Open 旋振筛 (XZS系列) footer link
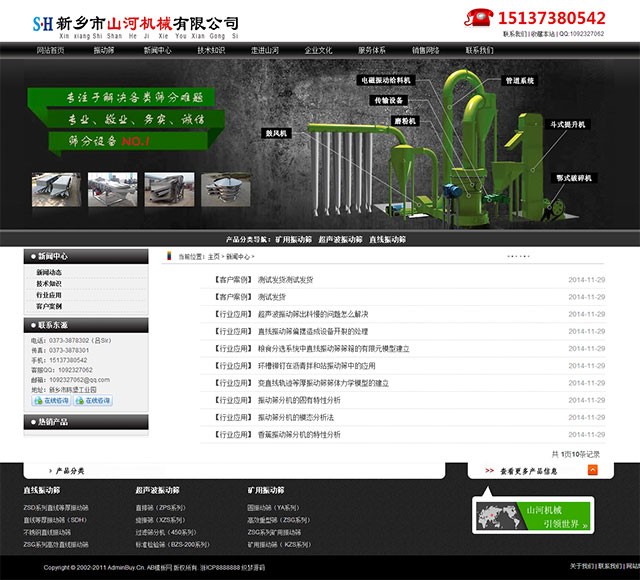 point(160,520)
